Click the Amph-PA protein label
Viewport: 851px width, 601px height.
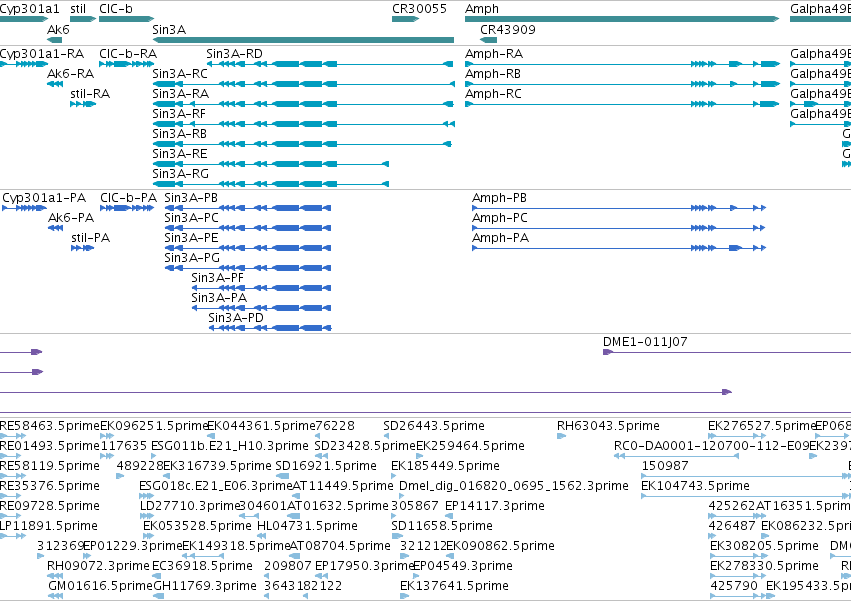tap(500, 239)
